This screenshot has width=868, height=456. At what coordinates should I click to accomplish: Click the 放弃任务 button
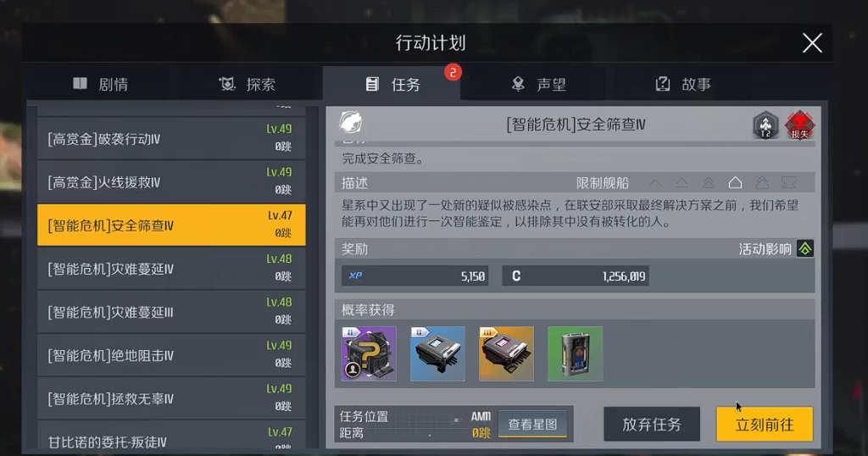[652, 424]
